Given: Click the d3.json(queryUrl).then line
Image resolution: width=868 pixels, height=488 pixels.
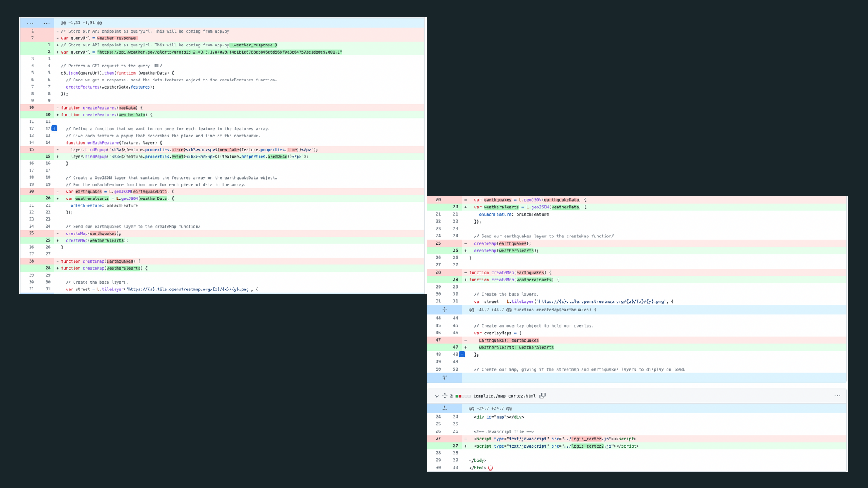Looking at the screenshot, I should (x=117, y=73).
